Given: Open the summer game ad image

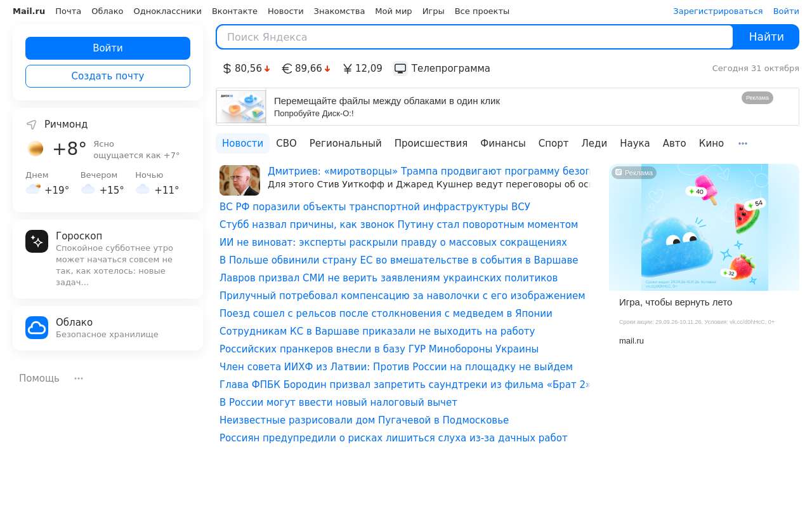Looking at the screenshot, I should click(704, 227).
